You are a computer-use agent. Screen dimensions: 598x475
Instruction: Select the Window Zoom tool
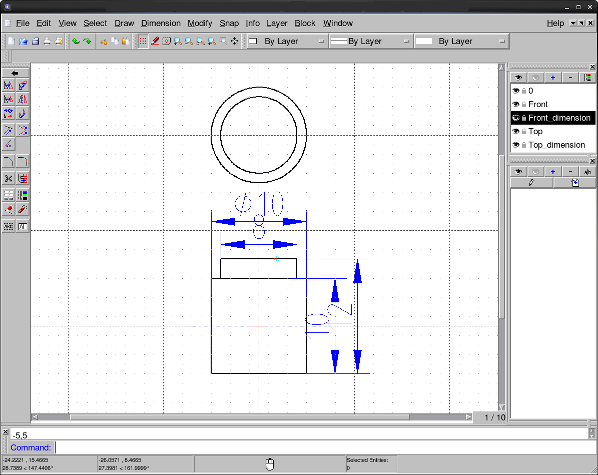coord(223,41)
